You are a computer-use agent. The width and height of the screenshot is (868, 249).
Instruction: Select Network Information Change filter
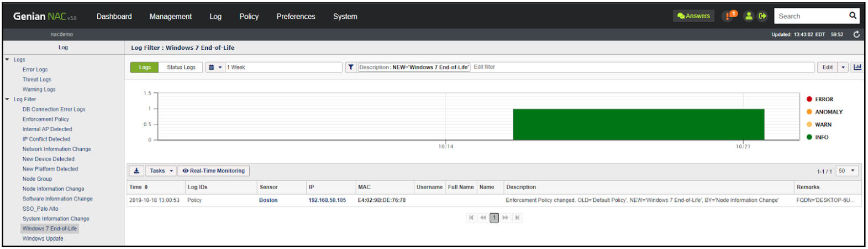(56, 149)
